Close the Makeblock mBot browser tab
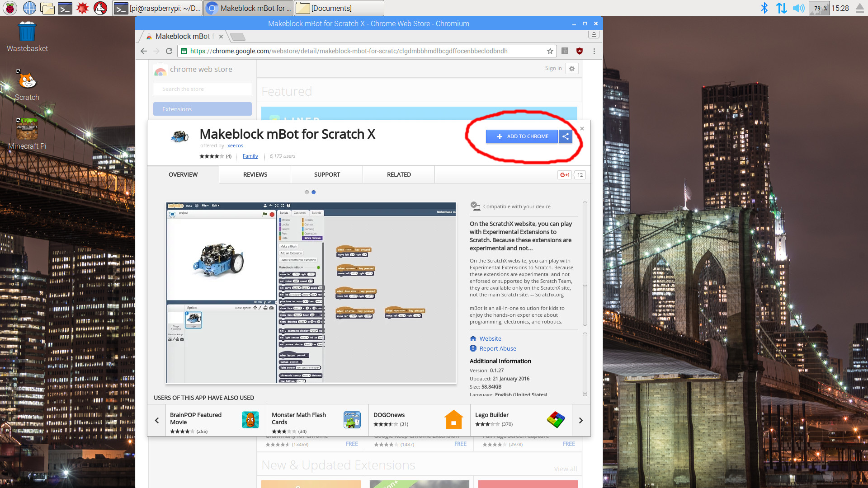This screenshot has width=868, height=488. (x=221, y=37)
